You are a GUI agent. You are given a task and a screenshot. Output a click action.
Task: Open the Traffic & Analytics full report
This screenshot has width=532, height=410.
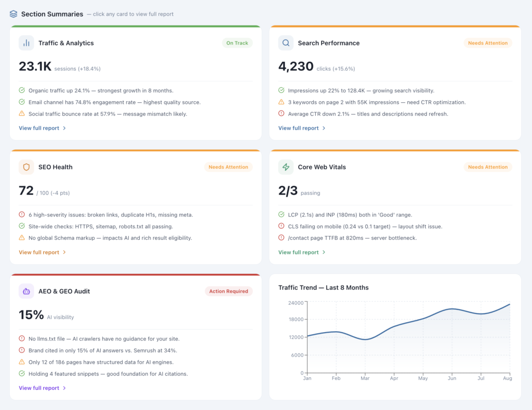click(x=38, y=128)
